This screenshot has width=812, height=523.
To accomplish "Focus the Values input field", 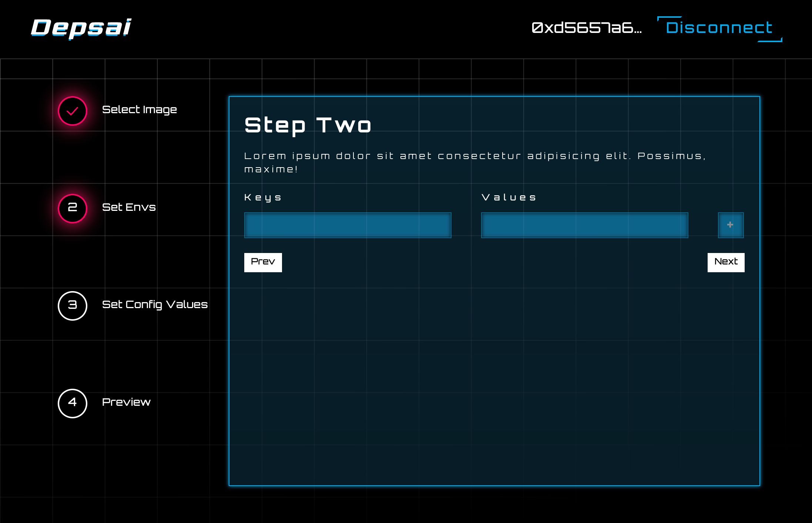I will pos(584,225).
